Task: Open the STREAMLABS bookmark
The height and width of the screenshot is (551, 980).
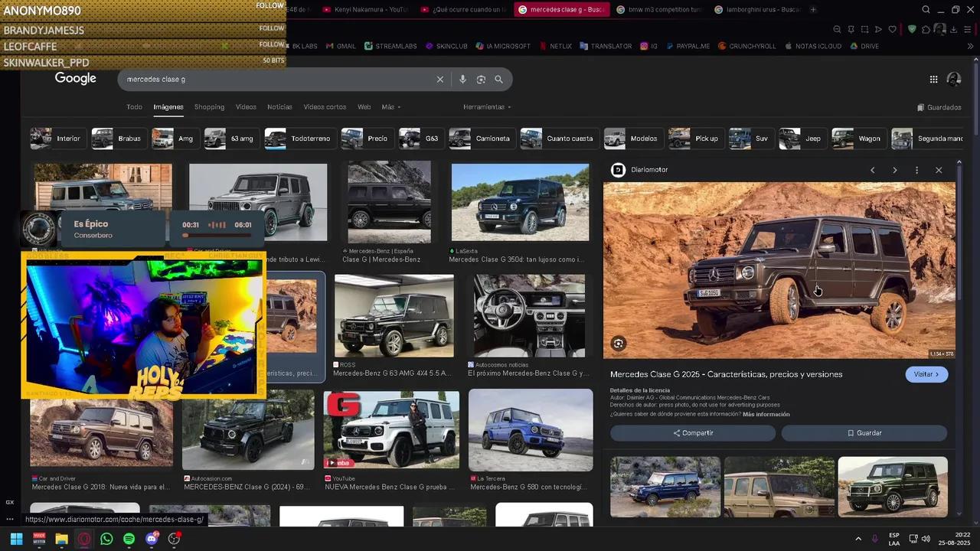Action: pyautogui.click(x=390, y=46)
